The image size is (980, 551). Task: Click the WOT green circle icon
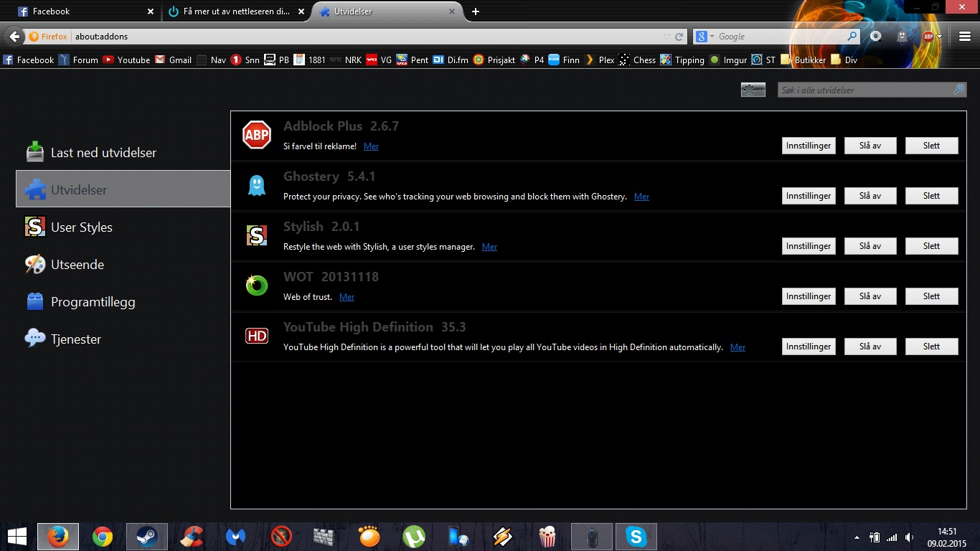[x=256, y=286]
